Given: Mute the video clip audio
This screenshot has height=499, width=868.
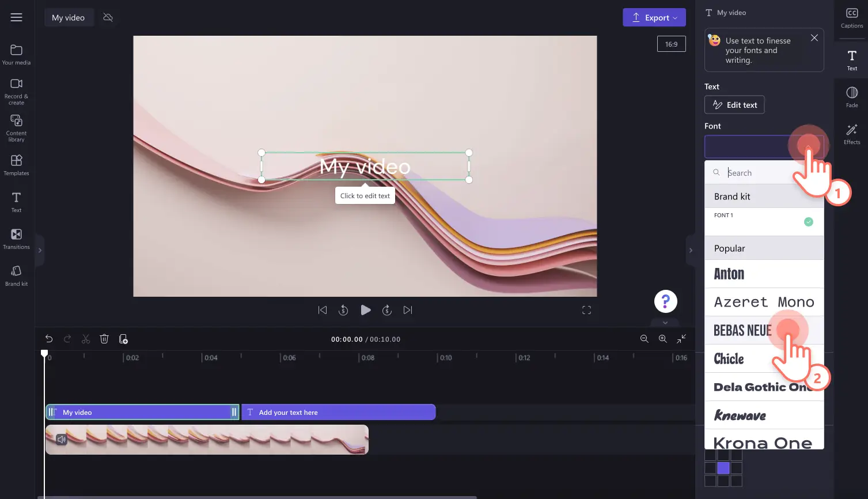Looking at the screenshot, I should click(x=62, y=440).
